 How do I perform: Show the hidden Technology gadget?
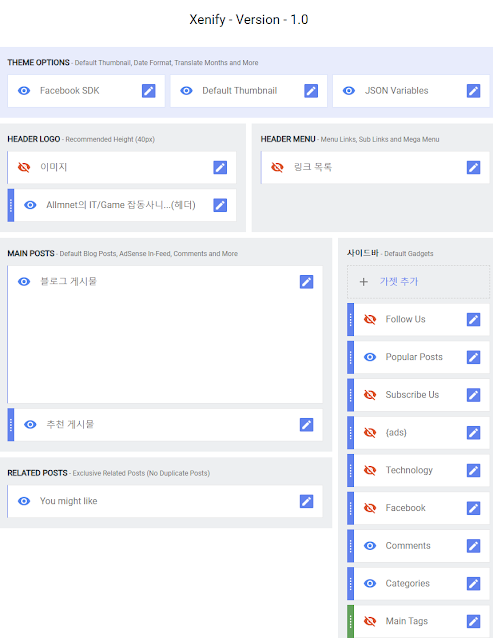pos(370,470)
